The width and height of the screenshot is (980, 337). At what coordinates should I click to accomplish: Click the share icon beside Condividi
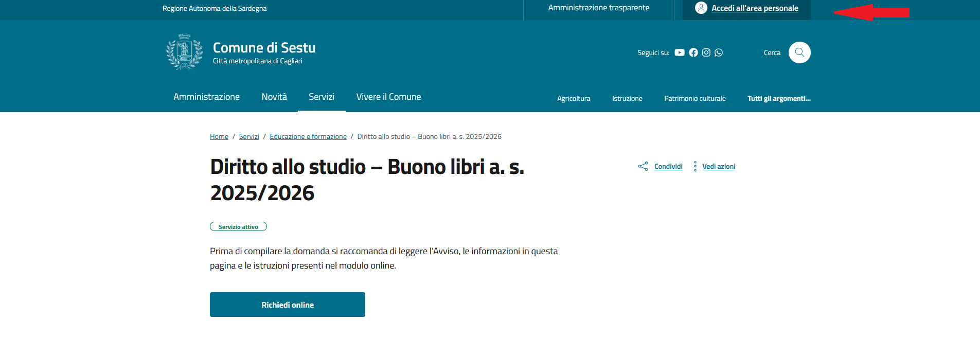coord(643,166)
